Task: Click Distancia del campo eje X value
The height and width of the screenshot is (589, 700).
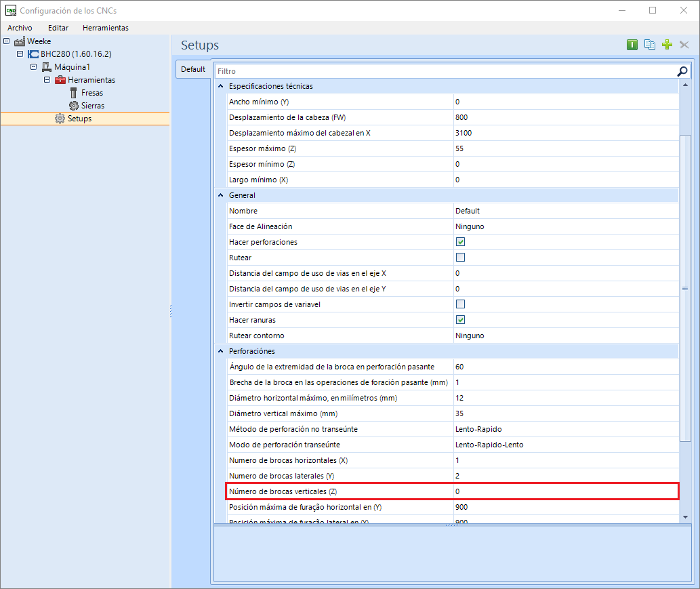Action: click(x=566, y=273)
